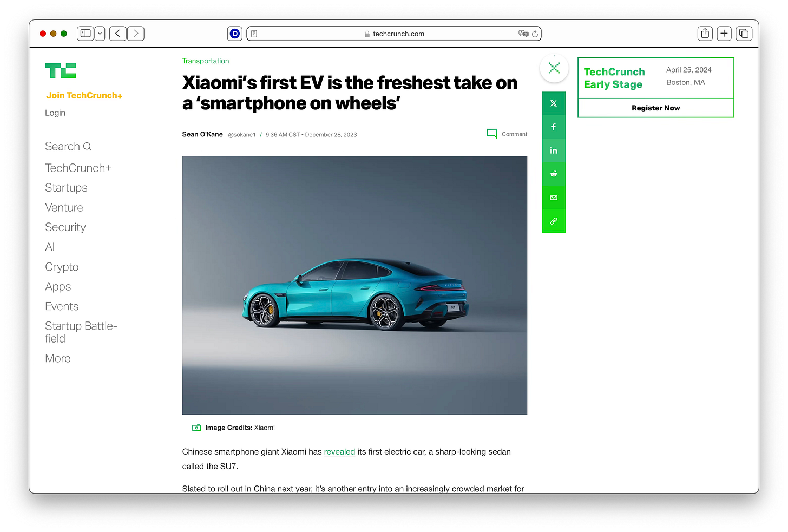Open the Crypto section
The height and width of the screenshot is (532, 788).
tap(62, 267)
